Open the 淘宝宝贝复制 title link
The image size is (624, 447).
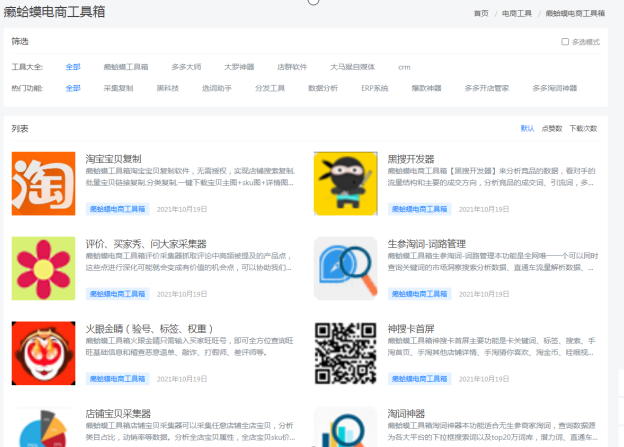pyautogui.click(x=113, y=159)
